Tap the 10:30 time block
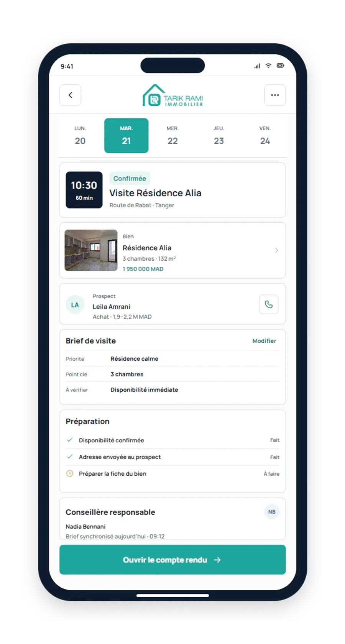345x644 pixels. coord(84,190)
